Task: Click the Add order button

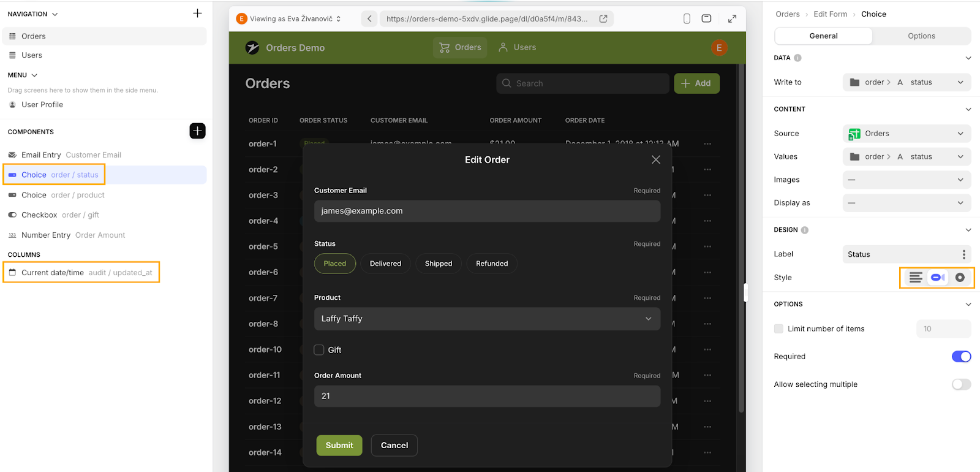Action: [696, 83]
